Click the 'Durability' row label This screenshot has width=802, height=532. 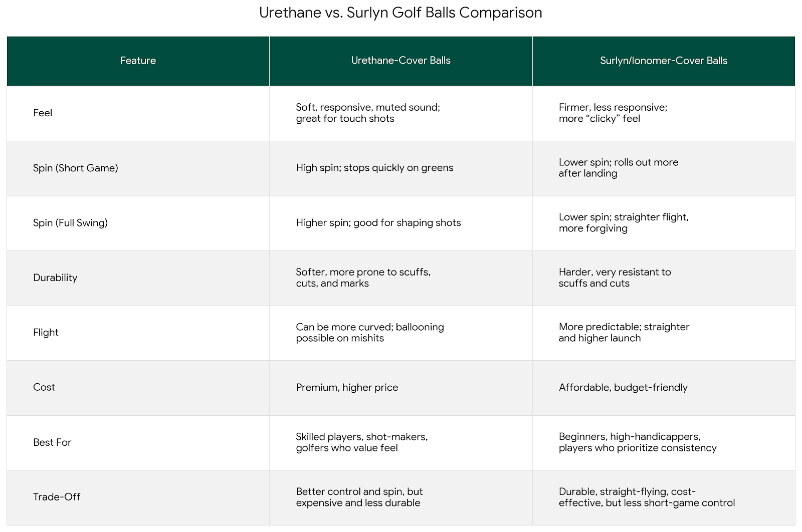click(x=55, y=278)
